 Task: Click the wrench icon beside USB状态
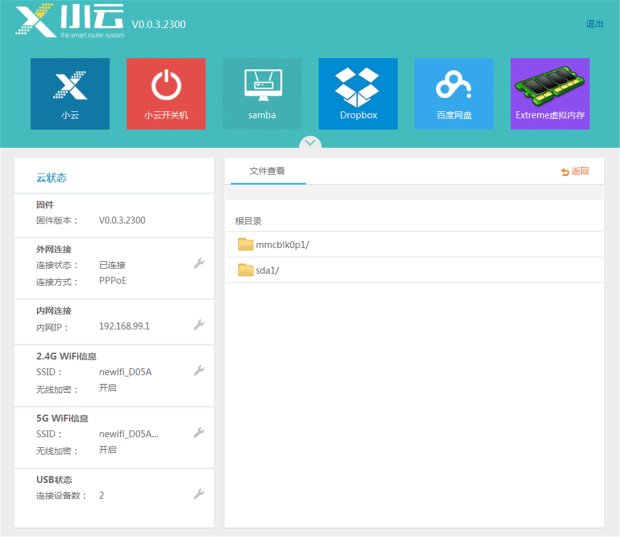199,494
